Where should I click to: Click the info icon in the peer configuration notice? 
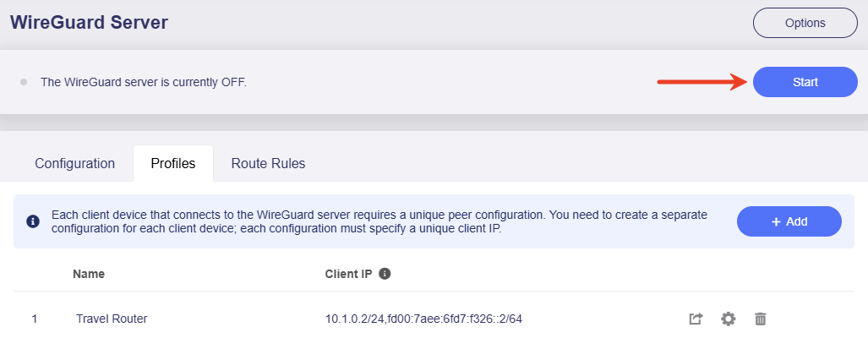coord(33,221)
